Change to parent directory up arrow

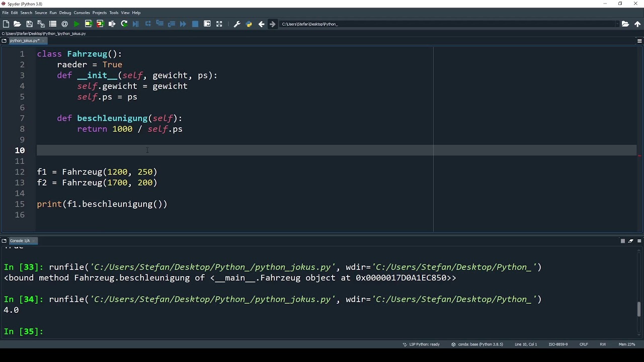[x=637, y=24]
